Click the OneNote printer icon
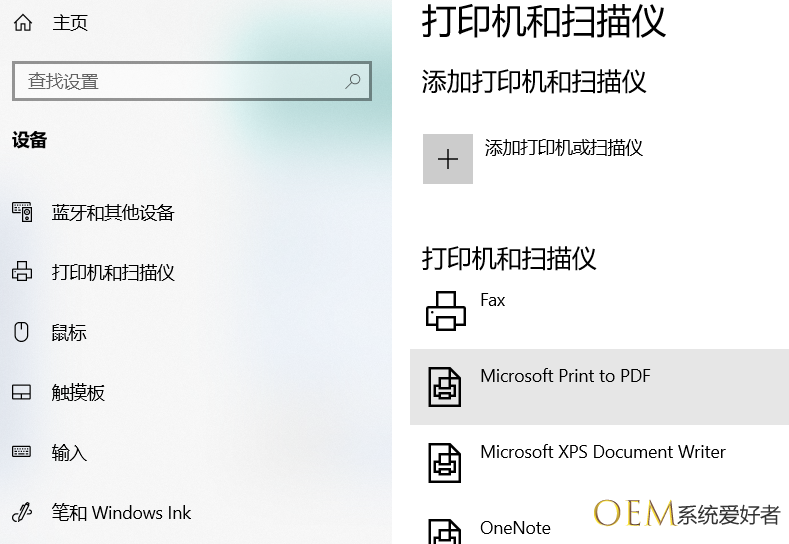Image resolution: width=789 pixels, height=544 pixels. [446, 531]
